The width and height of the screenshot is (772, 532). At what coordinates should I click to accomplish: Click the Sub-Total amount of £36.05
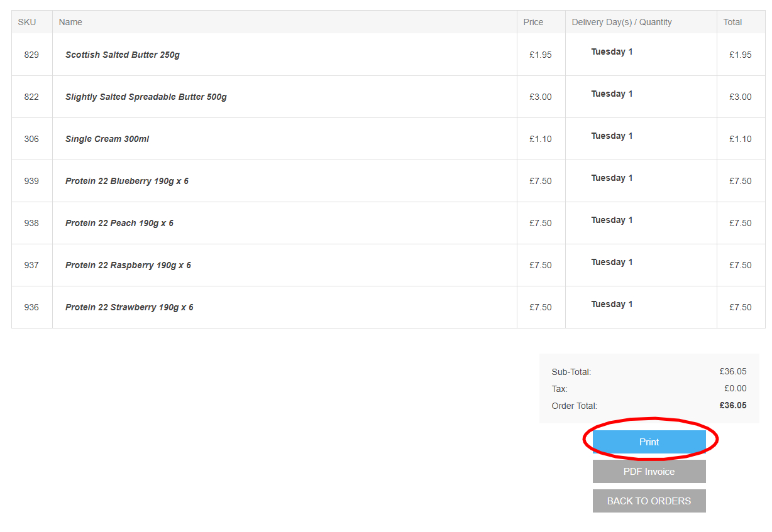pyautogui.click(x=733, y=372)
